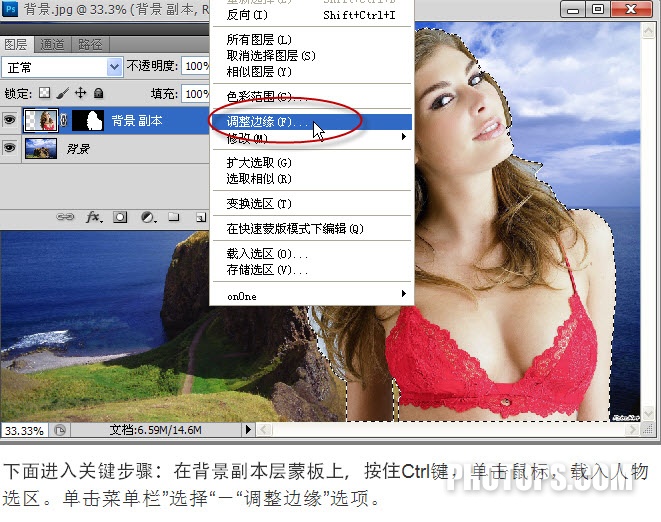Click mask link chain on 背景 副本 layer
Screen dimensions: 661x522
tap(64, 120)
